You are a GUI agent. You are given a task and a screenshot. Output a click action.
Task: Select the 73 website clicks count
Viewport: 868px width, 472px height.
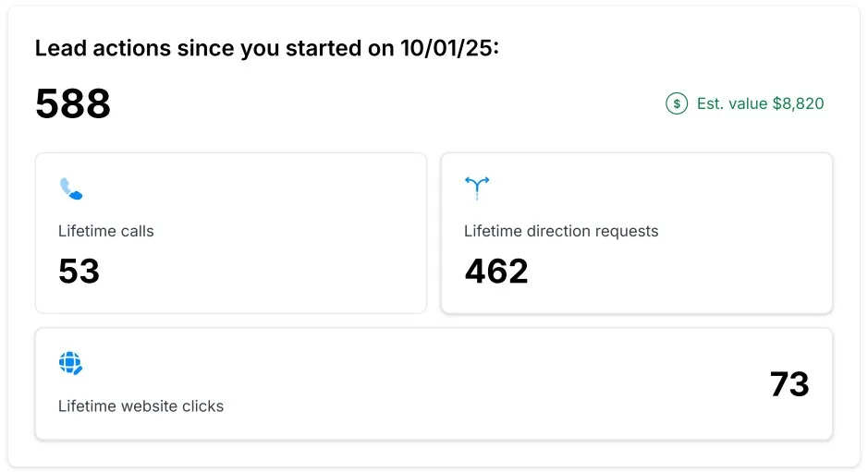(789, 384)
